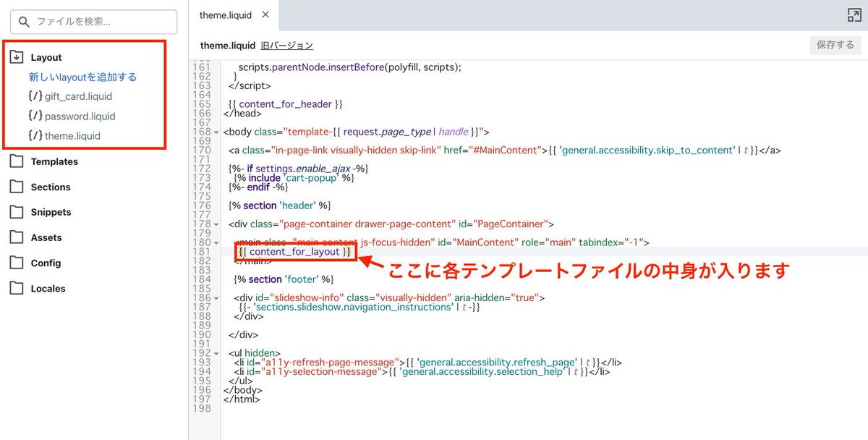Fold code at line 192 ul hidden

pos(216,353)
